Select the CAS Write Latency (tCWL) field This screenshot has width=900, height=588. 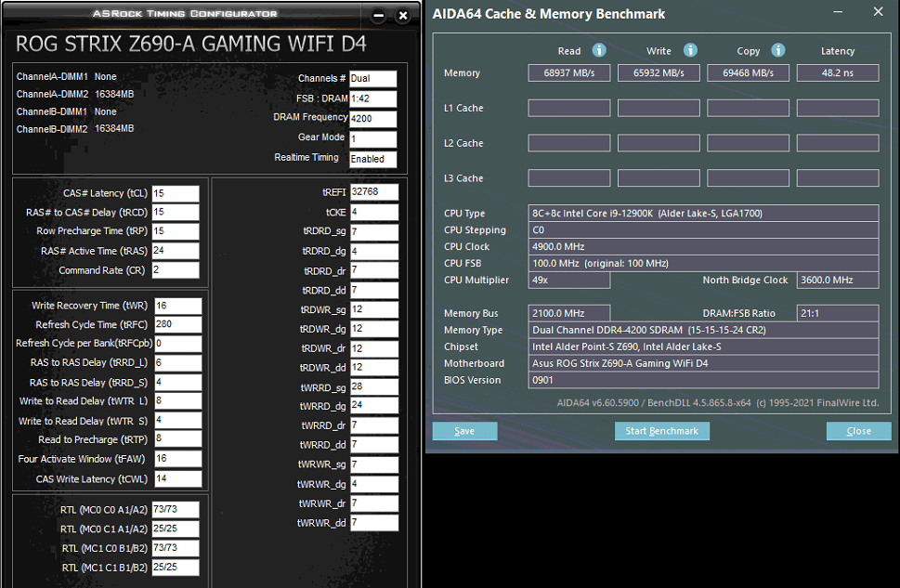178,479
